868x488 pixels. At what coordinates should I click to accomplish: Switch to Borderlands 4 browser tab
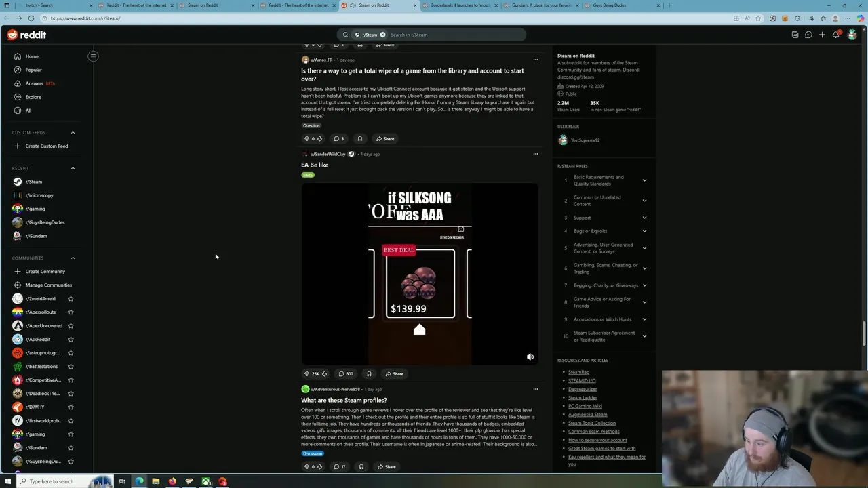(460, 5)
